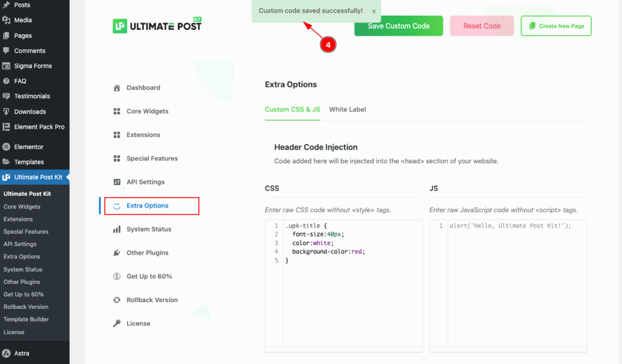Click the 'Header Code Injection' heading
This screenshot has width=622, height=364.
(316, 147)
